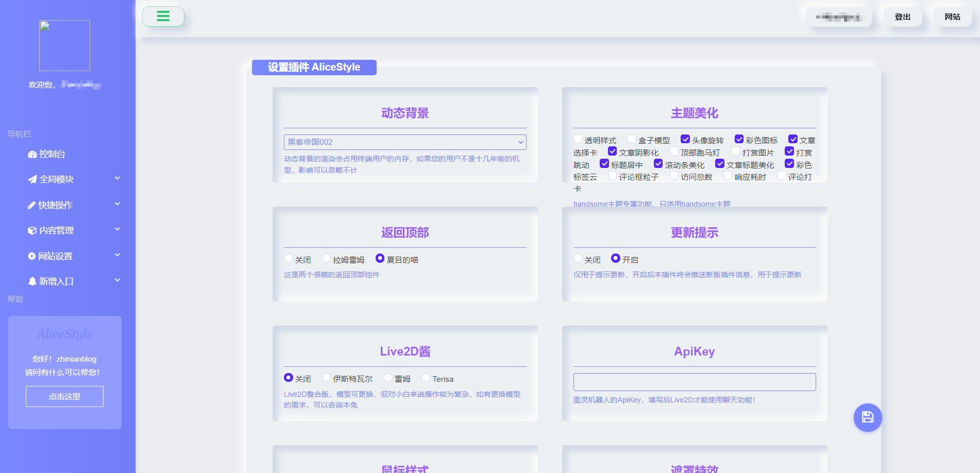Click the 登出 logout button
Screen dimensions: 980x473
click(x=902, y=17)
